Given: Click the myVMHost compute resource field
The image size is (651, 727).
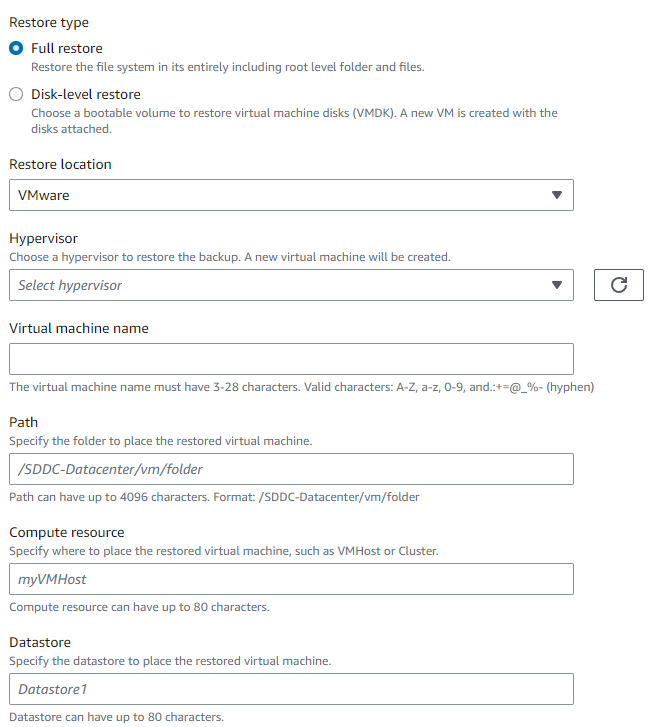Looking at the screenshot, I should point(290,579).
